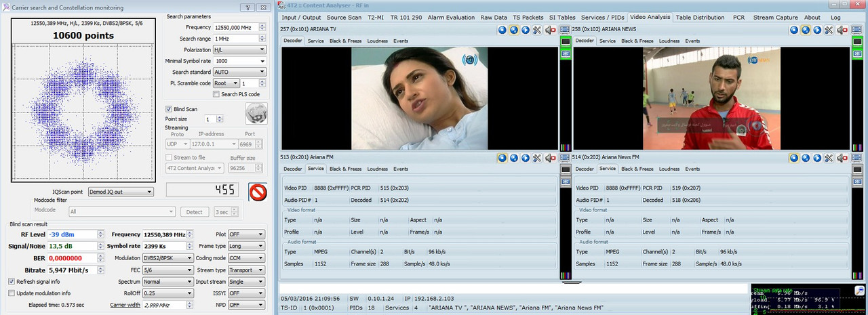Click the ARIANA NEWS video preview
868x315 pixels.
click(x=712, y=98)
